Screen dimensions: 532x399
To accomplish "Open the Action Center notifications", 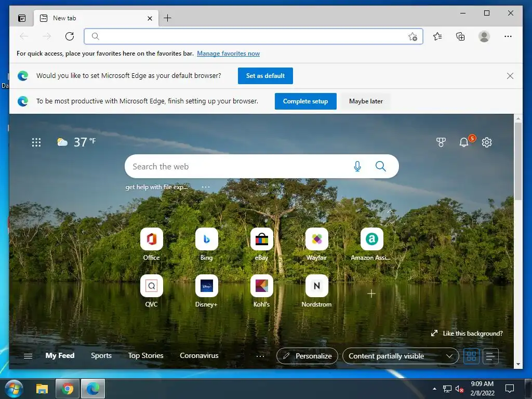I will [510, 389].
